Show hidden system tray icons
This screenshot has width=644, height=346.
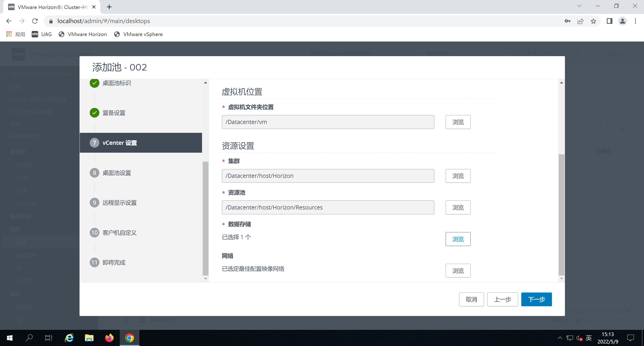560,338
